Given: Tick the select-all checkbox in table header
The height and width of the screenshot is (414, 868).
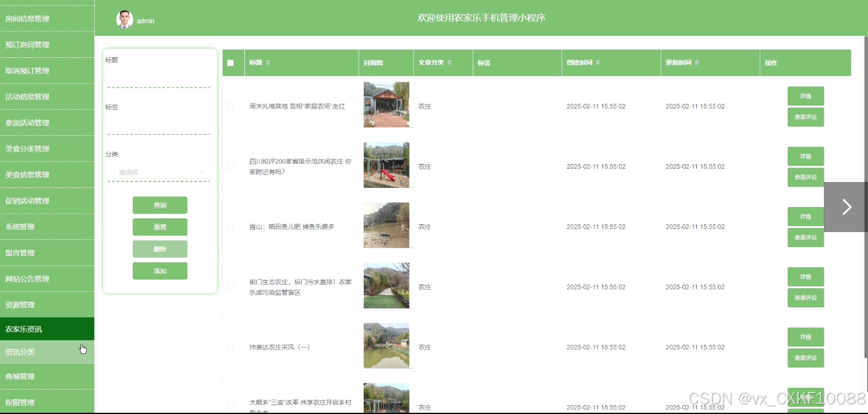Looking at the screenshot, I should coord(231,63).
